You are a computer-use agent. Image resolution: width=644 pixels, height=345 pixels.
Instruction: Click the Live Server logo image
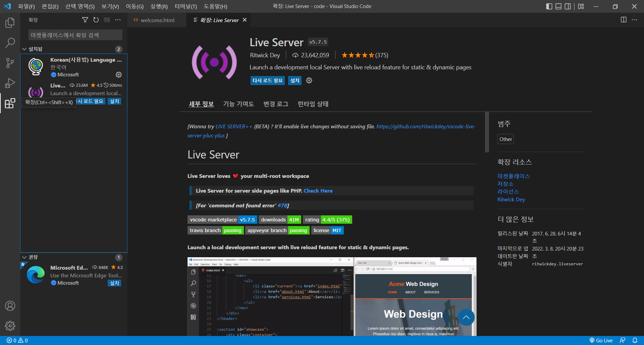coord(214,62)
